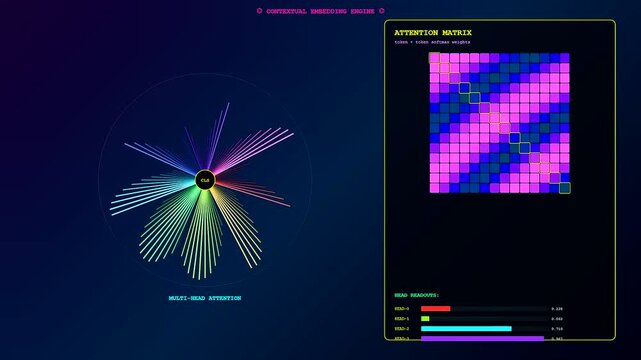Select the HEAD-2 cyan readout bar
Screen dimensions: 641x360
tap(466, 329)
